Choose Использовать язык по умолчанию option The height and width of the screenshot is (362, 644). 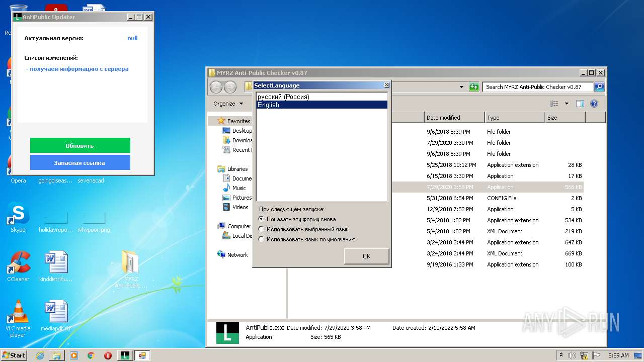click(307, 239)
